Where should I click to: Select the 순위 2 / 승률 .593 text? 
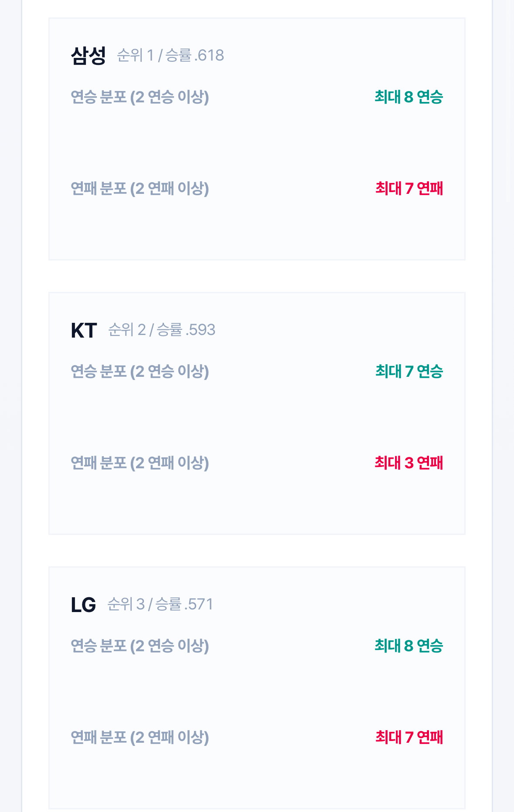tap(162, 330)
